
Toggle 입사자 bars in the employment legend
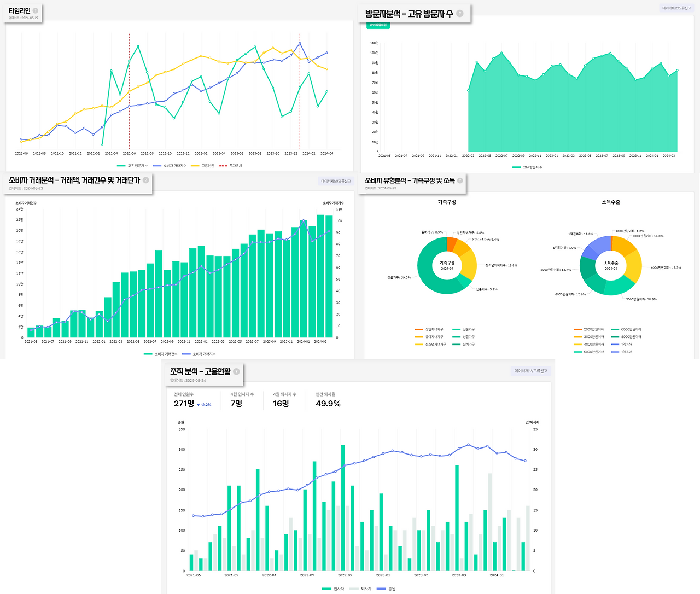click(333, 589)
